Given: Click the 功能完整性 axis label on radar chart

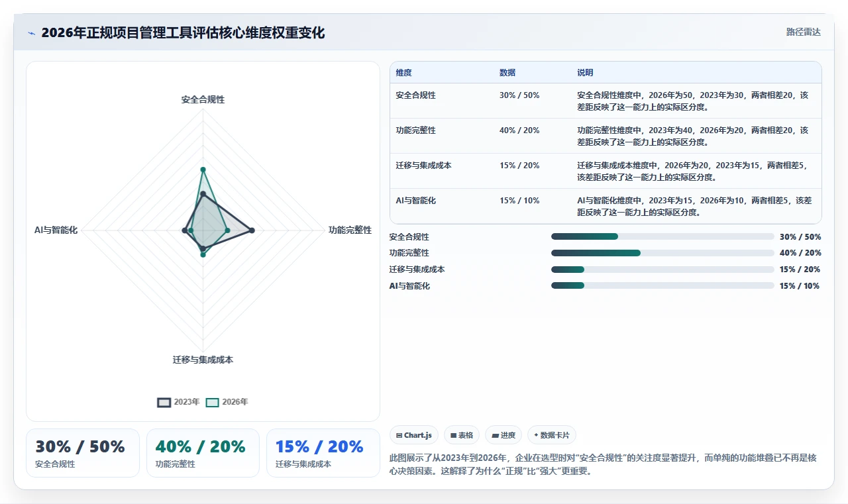Looking at the screenshot, I should pyautogui.click(x=350, y=230).
